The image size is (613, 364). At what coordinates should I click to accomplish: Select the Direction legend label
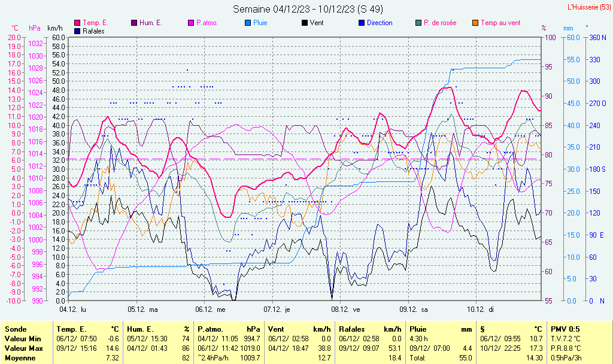(380, 23)
